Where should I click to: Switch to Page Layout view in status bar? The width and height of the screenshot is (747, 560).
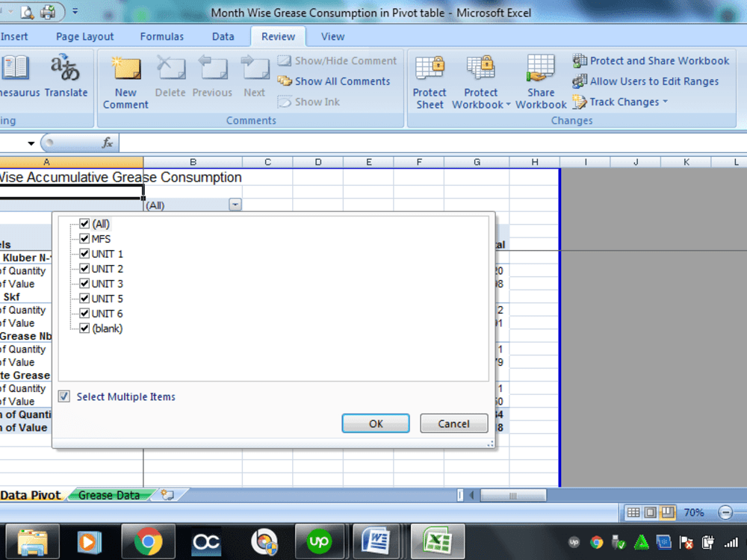pos(651,512)
